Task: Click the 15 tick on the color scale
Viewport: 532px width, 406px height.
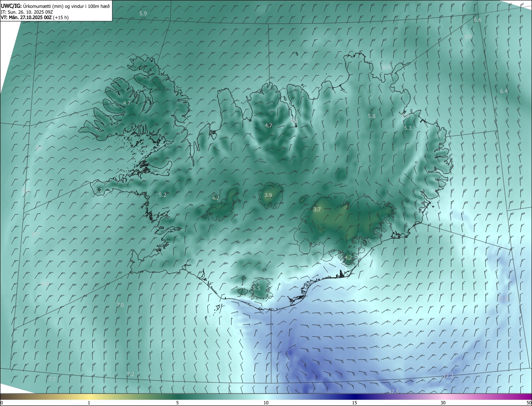Action: (x=355, y=403)
